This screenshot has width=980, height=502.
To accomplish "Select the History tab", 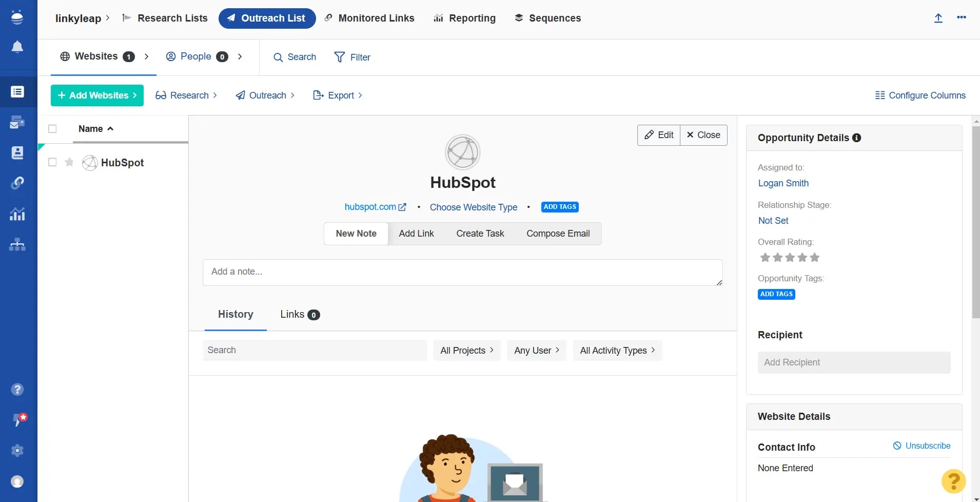I will click(236, 314).
